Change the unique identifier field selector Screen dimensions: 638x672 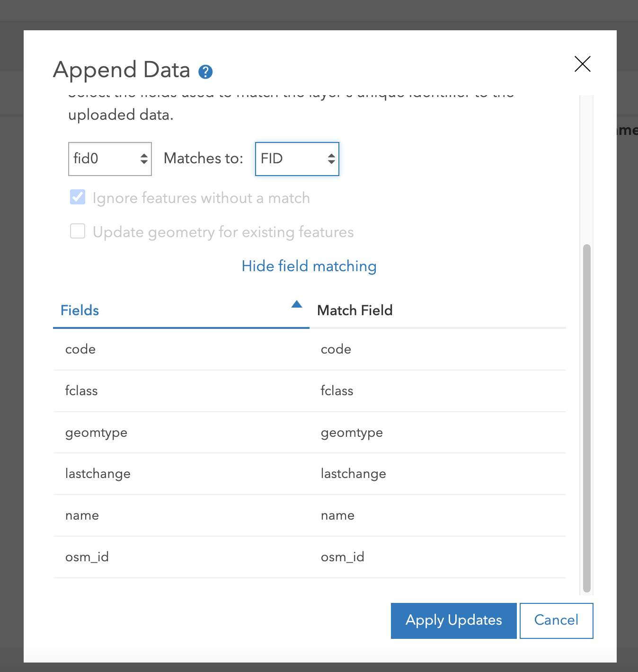pyautogui.click(x=110, y=159)
